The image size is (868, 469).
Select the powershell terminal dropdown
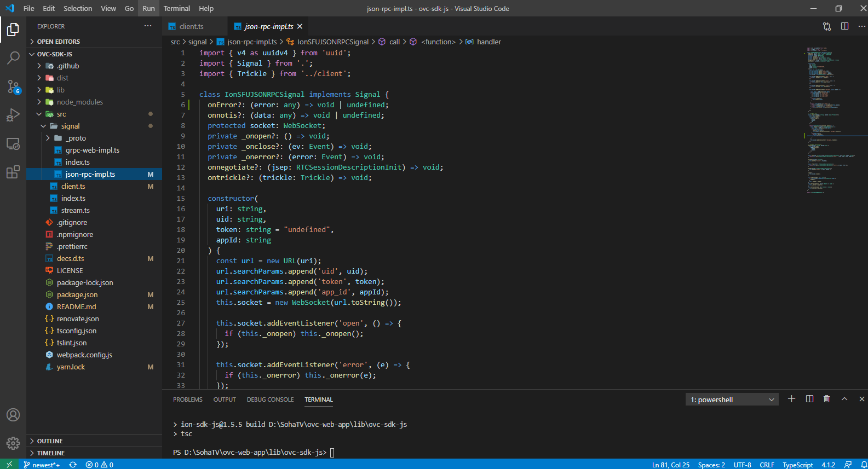pos(732,399)
